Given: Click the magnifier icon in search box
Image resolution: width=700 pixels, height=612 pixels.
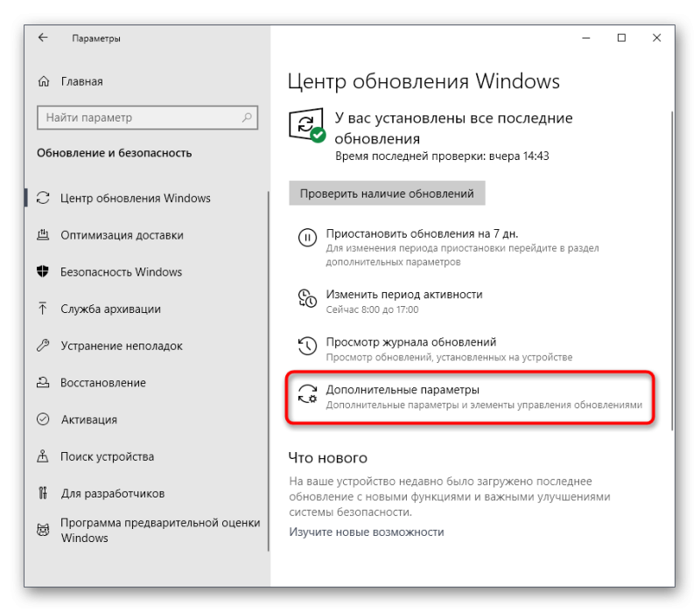Looking at the screenshot, I should (247, 118).
